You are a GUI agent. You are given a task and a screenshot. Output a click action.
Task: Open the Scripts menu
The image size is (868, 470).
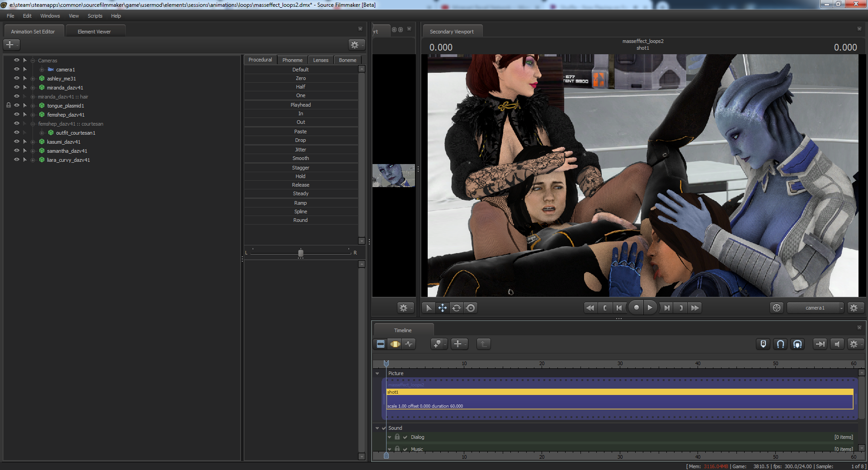(x=95, y=16)
